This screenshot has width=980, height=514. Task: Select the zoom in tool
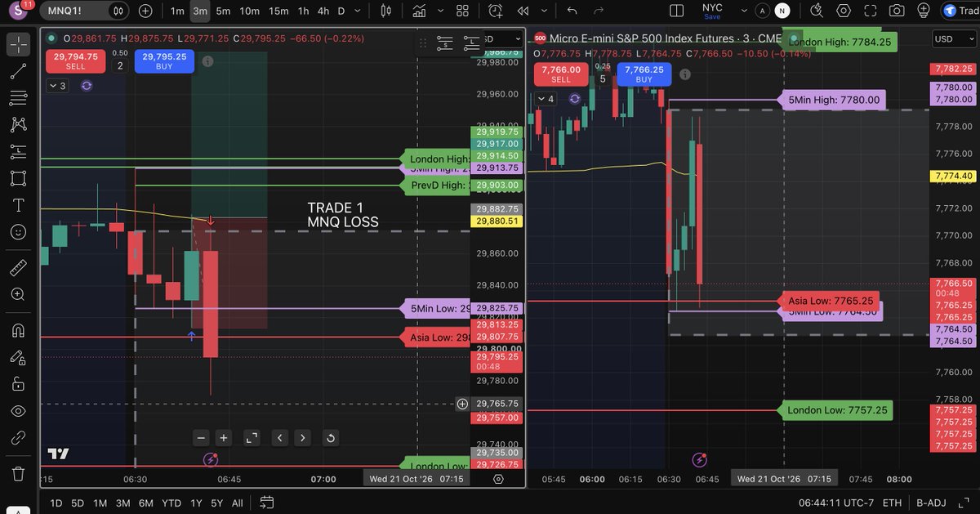18,294
